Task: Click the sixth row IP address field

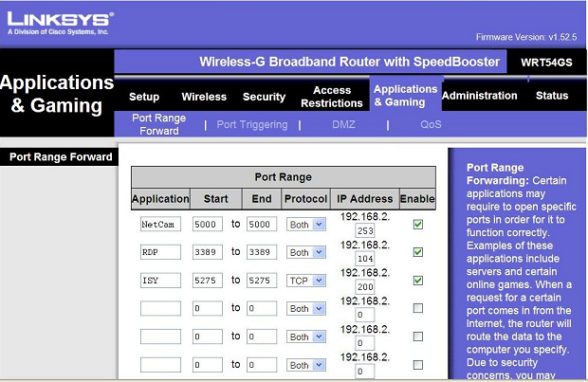Action: click(365, 372)
